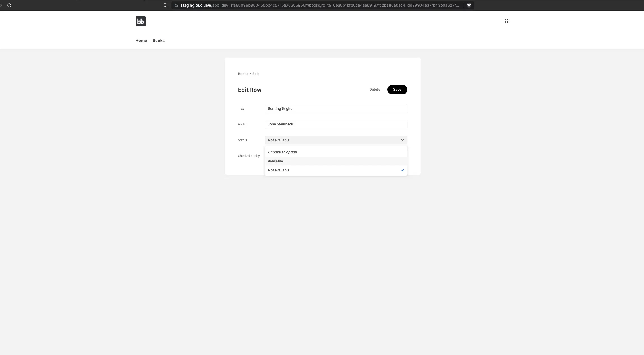
Task: Reload the page with the refresh icon
Action: (9, 5)
